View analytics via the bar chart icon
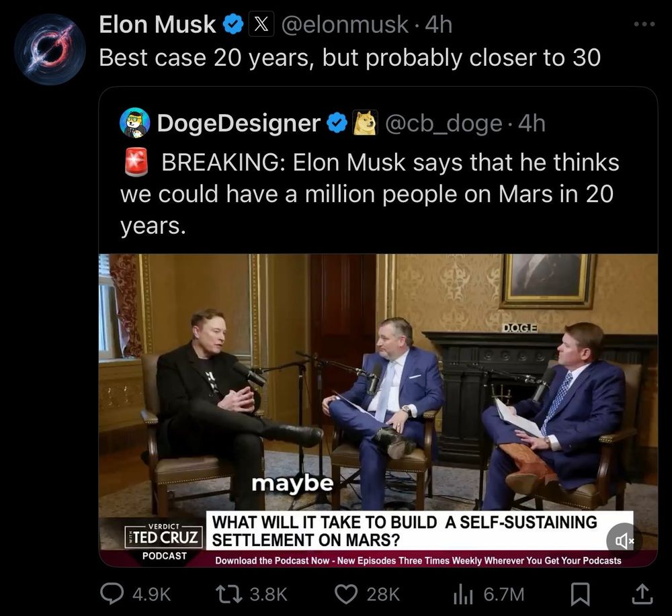This screenshot has width=672, height=616. (x=463, y=595)
